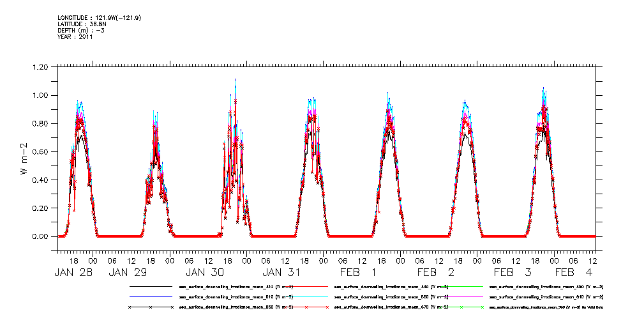This screenshot has width=644, height=322.
Task: Click the cyan legend line sample
Action: click(306, 297)
